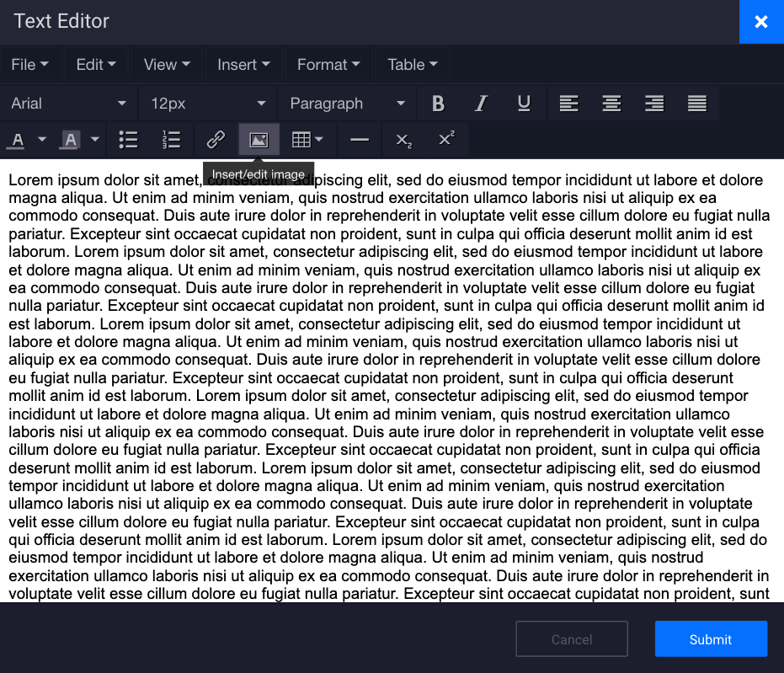Open the Arial font family dropdown

[67, 102]
